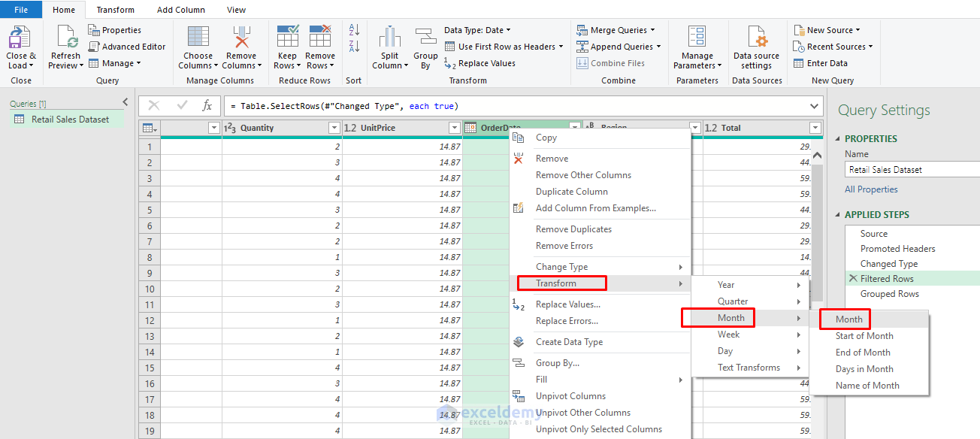
Task: Collapse the Queries pane
Action: pos(125,102)
